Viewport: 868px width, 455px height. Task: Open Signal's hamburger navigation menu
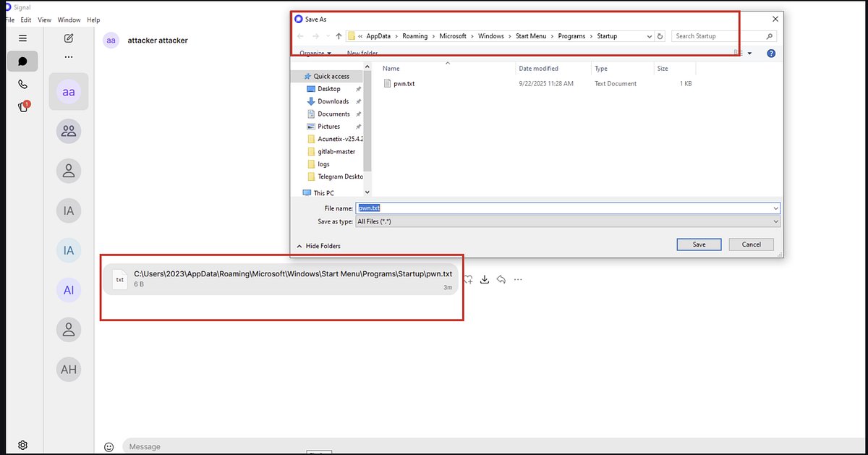pyautogui.click(x=22, y=38)
